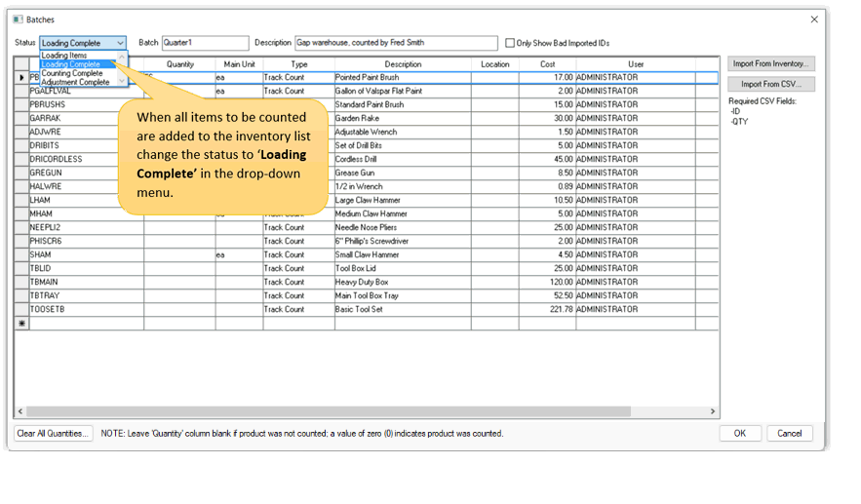Select TBTRAY item ID cell
Image resolution: width=861 pixels, height=504 pixels.
[x=86, y=295]
